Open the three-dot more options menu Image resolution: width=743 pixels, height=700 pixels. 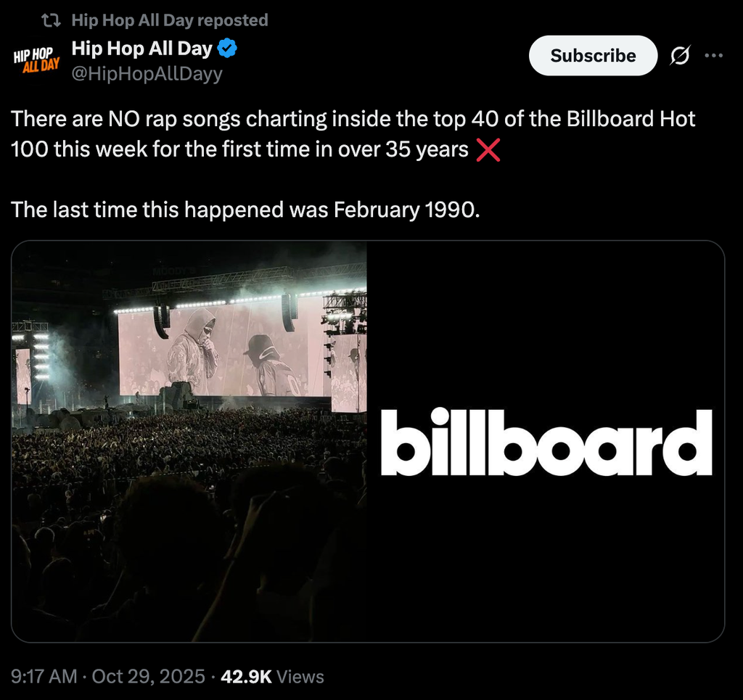point(714,56)
